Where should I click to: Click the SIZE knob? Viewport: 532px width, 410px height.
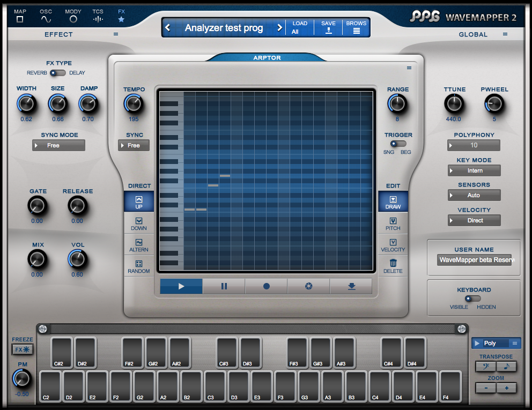pyautogui.click(x=58, y=104)
